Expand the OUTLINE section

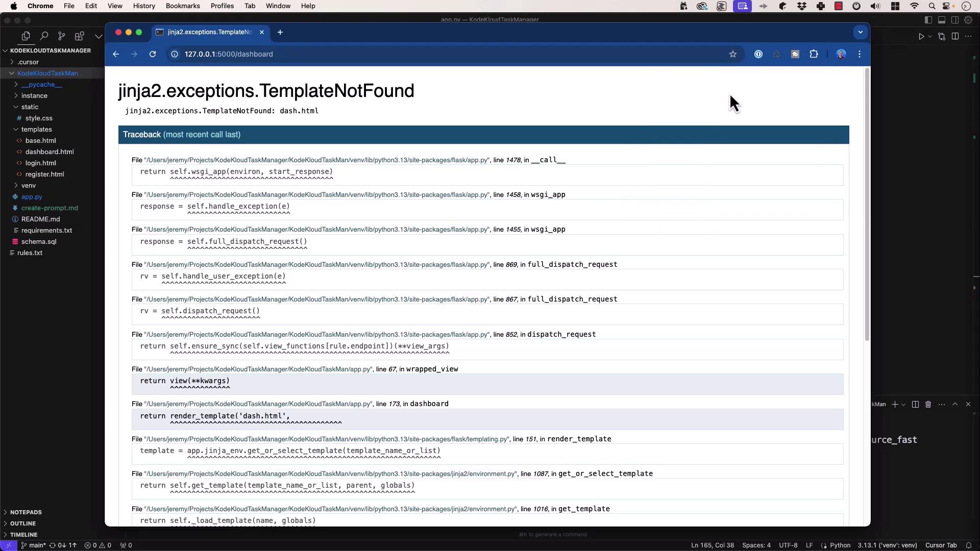click(x=23, y=523)
